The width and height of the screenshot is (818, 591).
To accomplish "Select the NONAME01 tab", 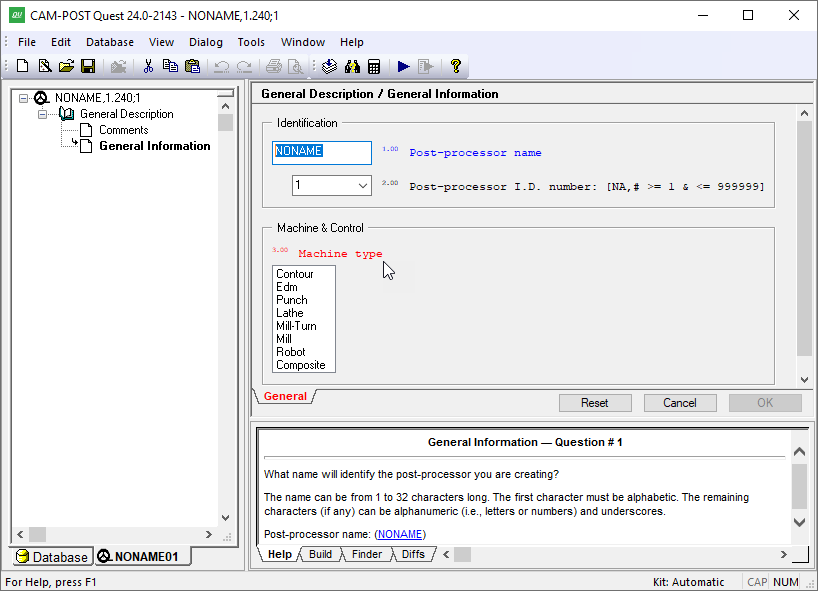I will click(x=140, y=557).
